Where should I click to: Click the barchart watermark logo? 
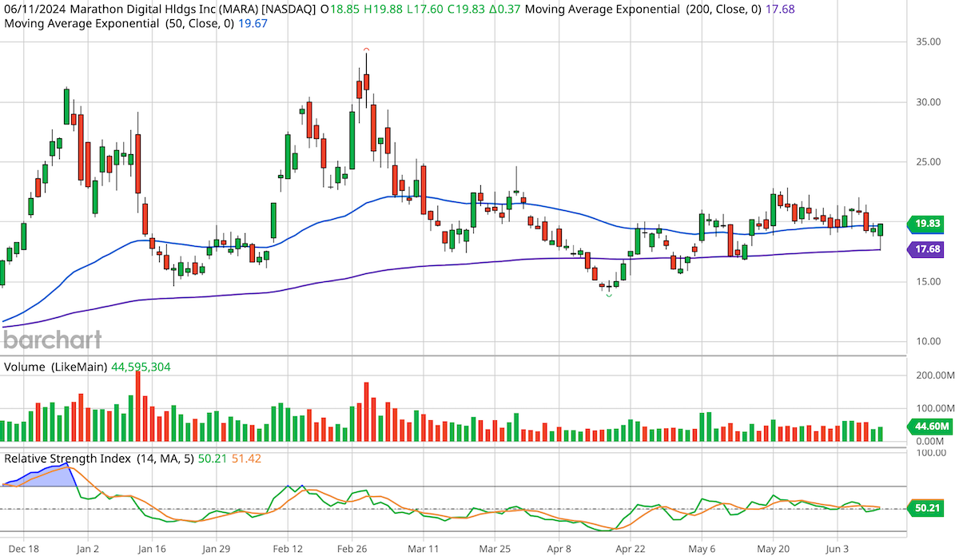tap(51, 340)
